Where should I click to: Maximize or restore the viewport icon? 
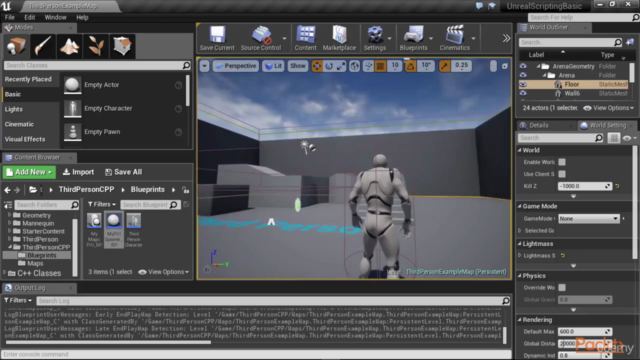505,66
